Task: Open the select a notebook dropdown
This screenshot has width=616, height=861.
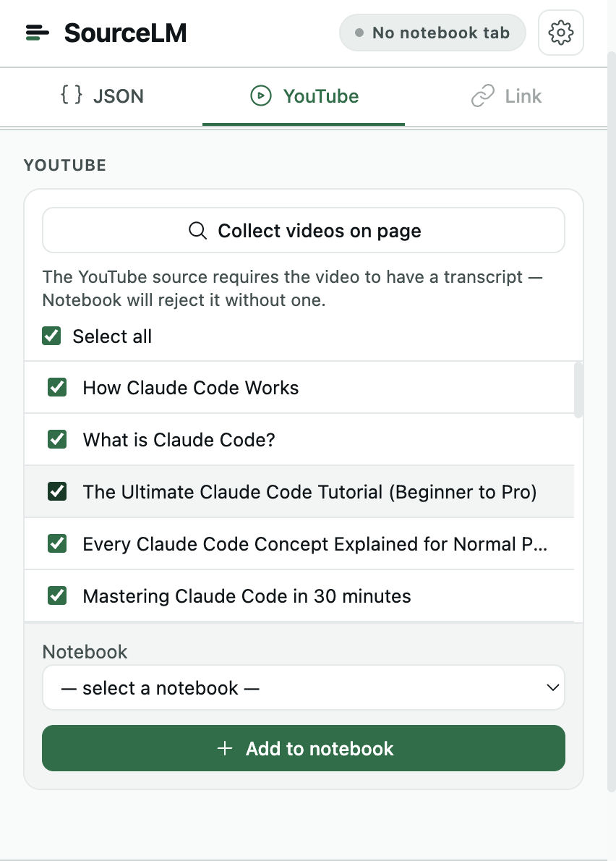Action: point(304,687)
